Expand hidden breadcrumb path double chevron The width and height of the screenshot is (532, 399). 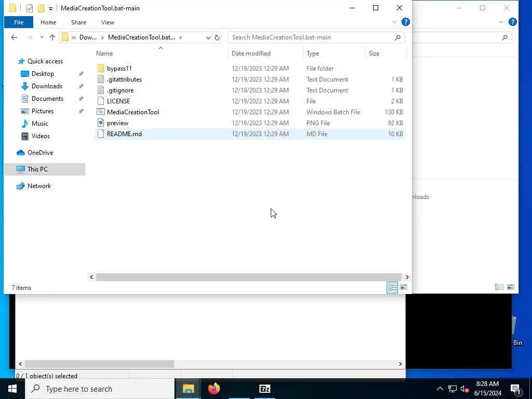74,37
